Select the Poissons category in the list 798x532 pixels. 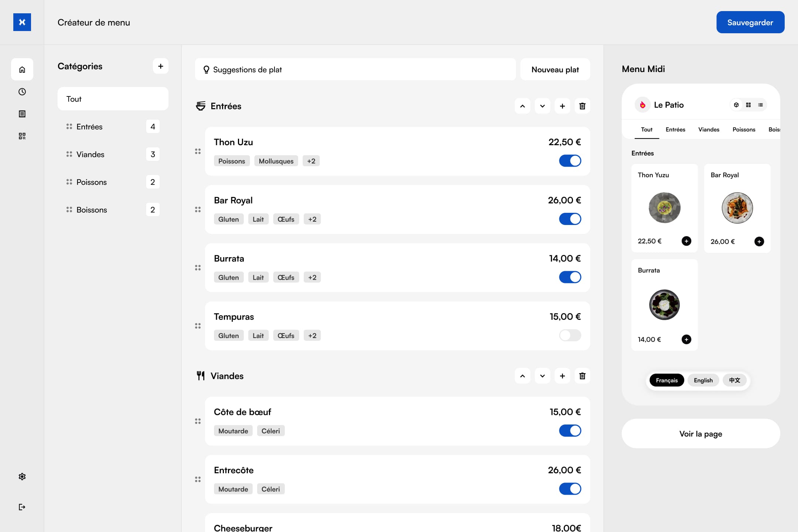(x=91, y=182)
